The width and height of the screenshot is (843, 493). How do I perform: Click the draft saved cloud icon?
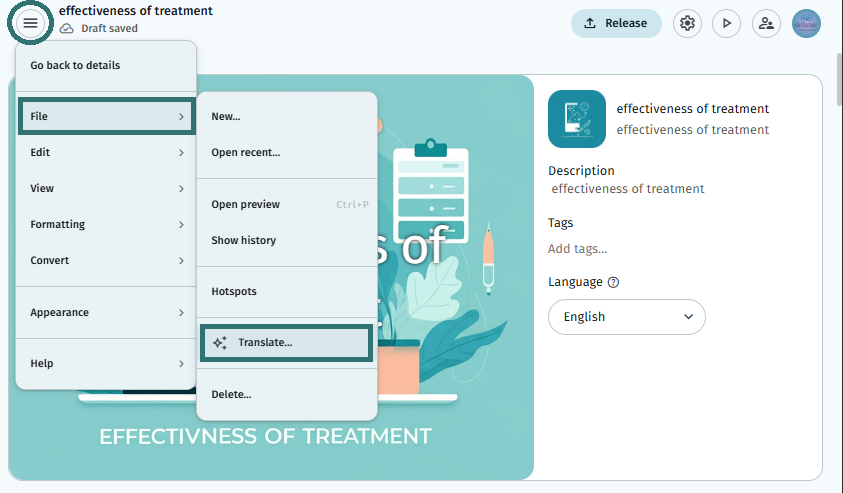tap(67, 28)
